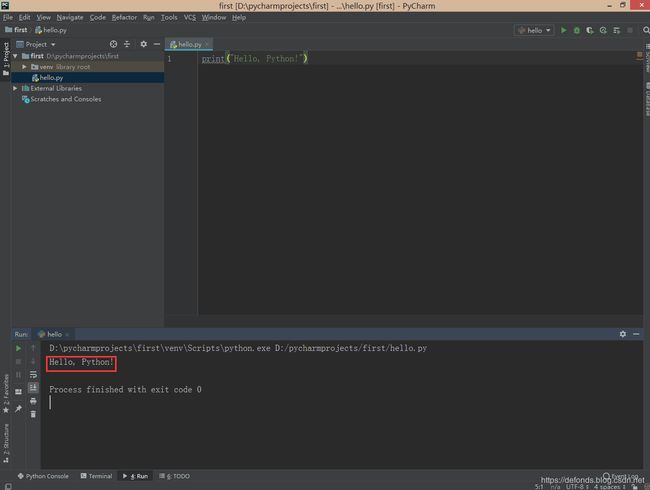Toggle soft-wrap in the Run console

pyautogui.click(x=33, y=375)
